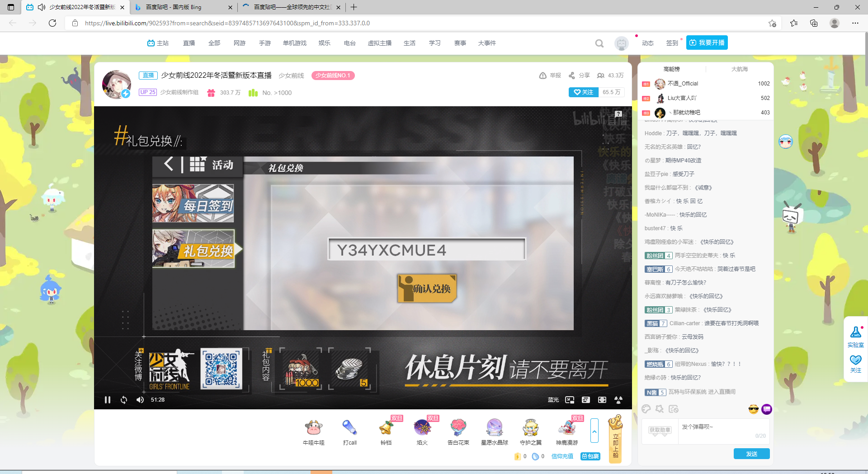868x474 pixels.
Task: Refresh the browser page
Action: [52, 23]
